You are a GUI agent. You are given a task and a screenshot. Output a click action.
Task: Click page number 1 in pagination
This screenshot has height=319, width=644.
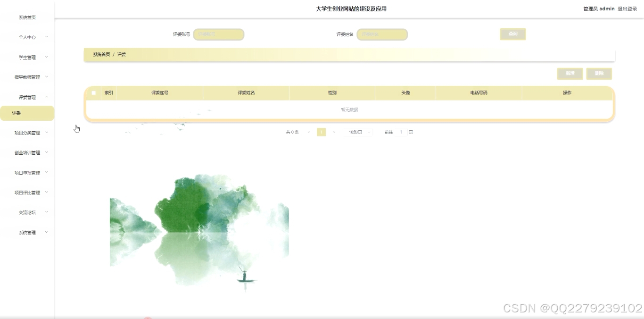tap(322, 132)
